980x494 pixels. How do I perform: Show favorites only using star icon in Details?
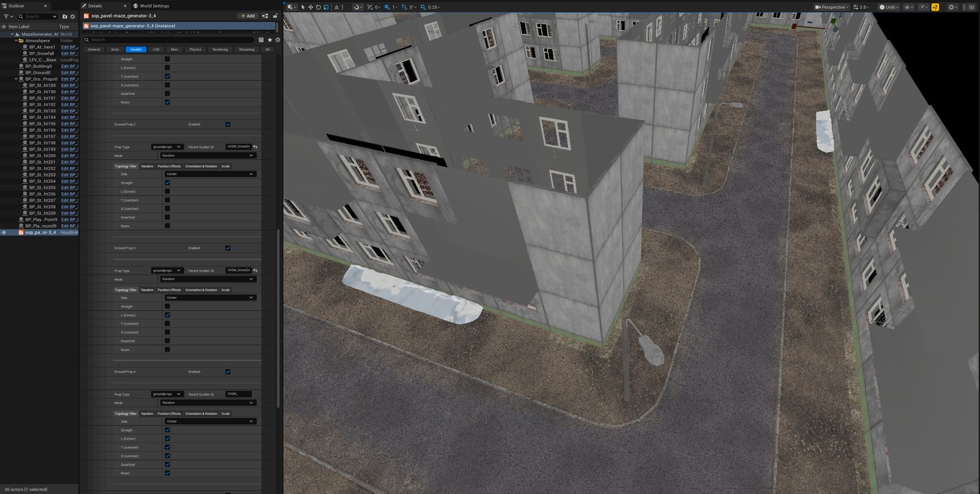coord(269,40)
